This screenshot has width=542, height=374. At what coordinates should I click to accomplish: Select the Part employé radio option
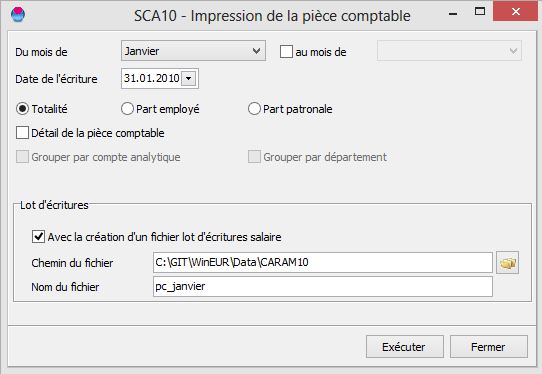click(x=127, y=109)
